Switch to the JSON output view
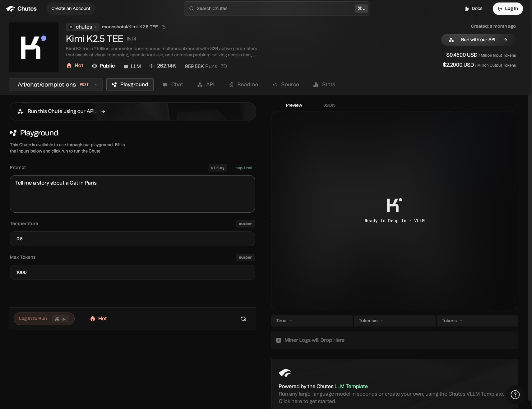 [x=329, y=105]
